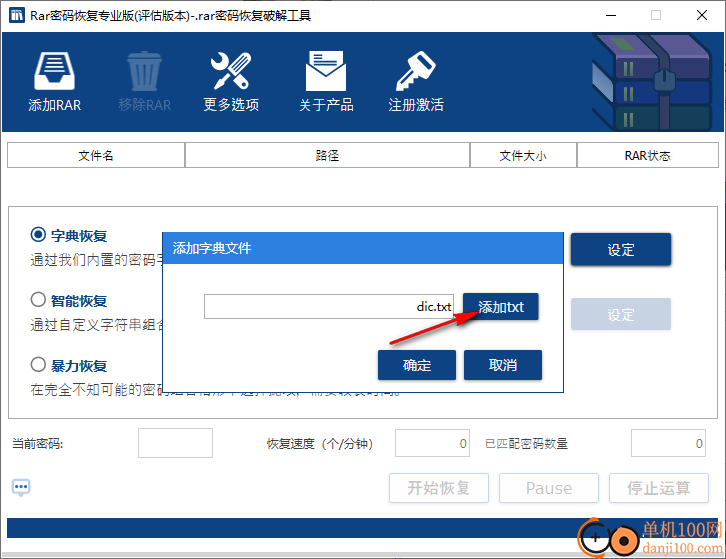The width and height of the screenshot is (726, 559).
Task: Click the 添加字典文件 dialog title bar
Action: point(363,248)
